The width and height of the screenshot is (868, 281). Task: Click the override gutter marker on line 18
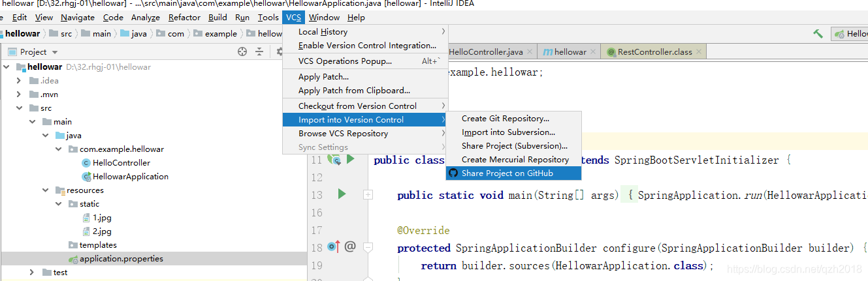coord(334,246)
